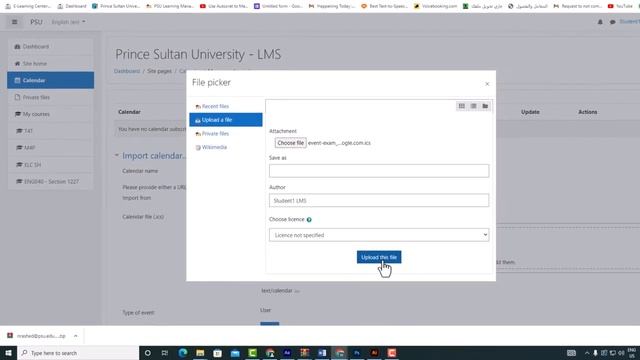
Task: Open the Choose licence dropdown
Action: (379, 235)
